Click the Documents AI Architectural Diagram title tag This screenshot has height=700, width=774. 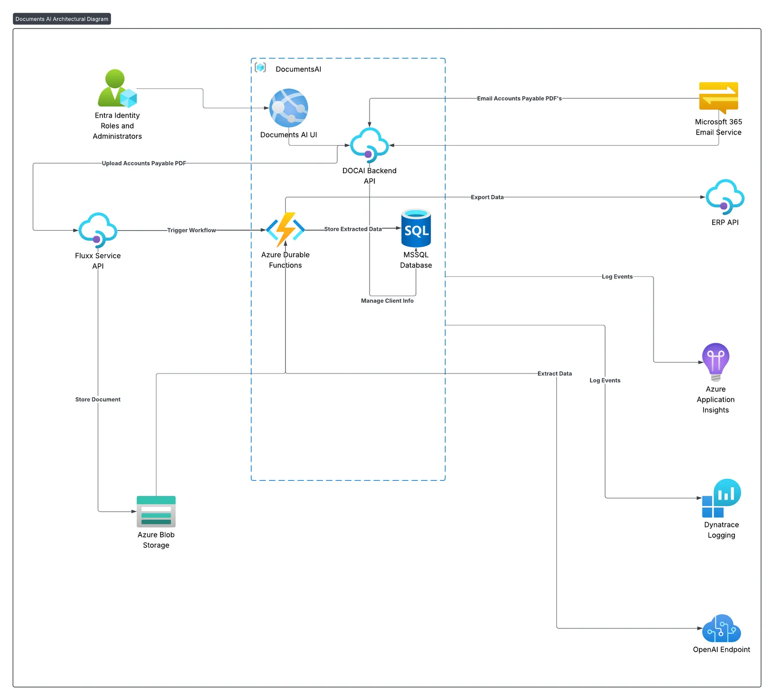click(x=62, y=19)
